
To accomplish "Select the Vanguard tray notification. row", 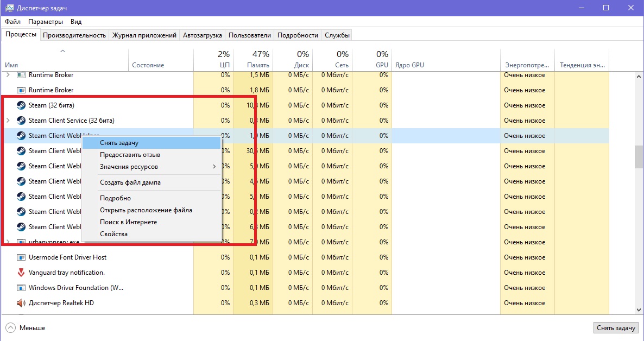I will pos(305,273).
